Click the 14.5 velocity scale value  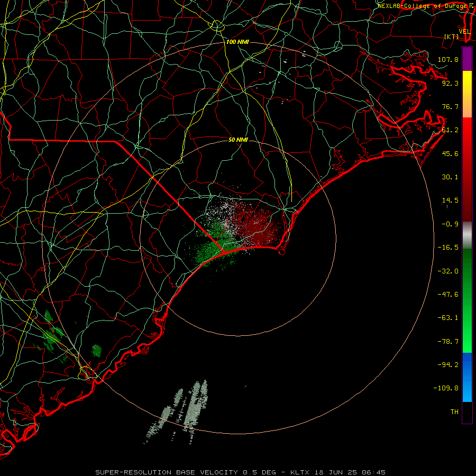tap(450, 200)
